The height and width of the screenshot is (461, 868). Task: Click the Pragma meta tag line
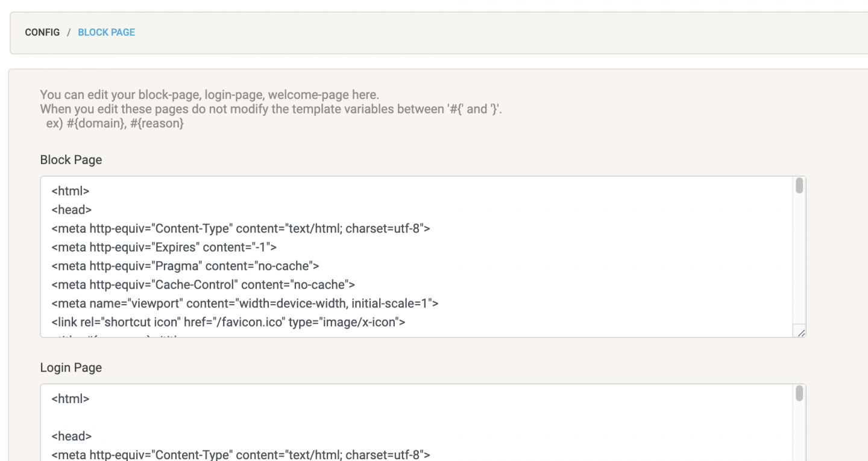pos(185,266)
